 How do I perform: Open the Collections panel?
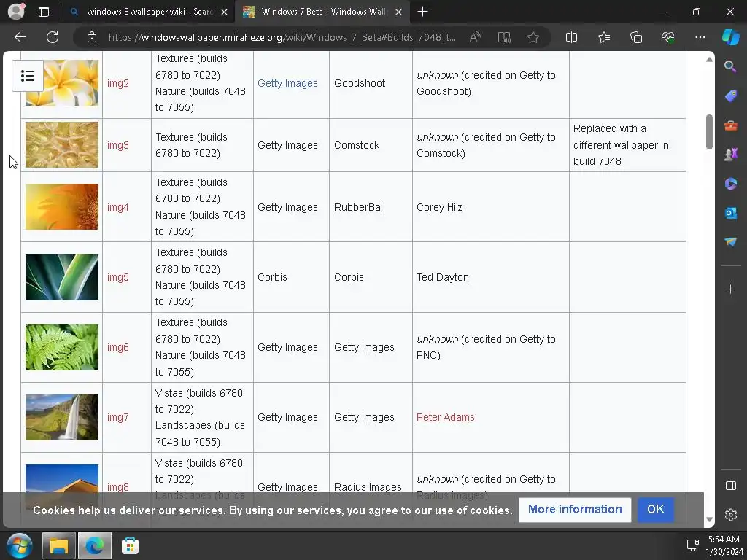636,37
